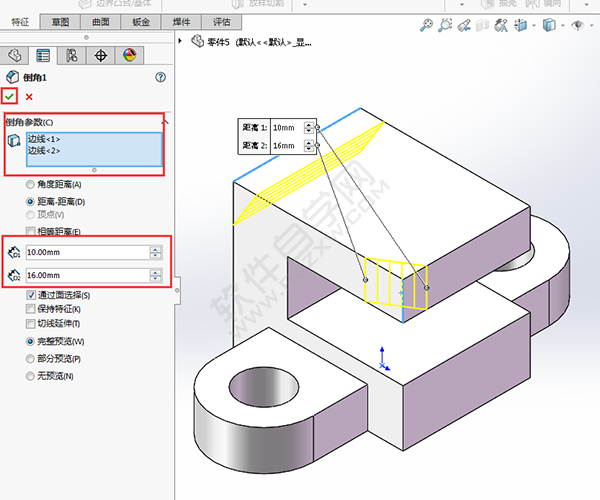This screenshot has width=600, height=500.
Task: Switch to the 钣金 tab
Action: (141, 22)
